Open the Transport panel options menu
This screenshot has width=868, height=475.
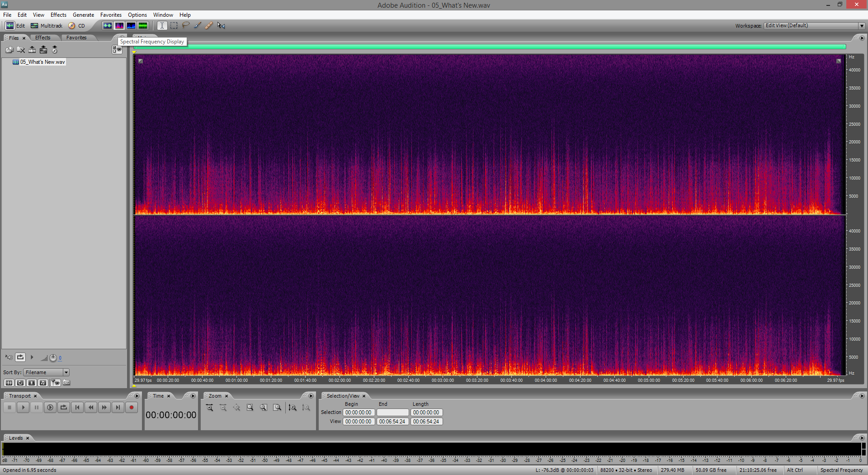[137, 396]
